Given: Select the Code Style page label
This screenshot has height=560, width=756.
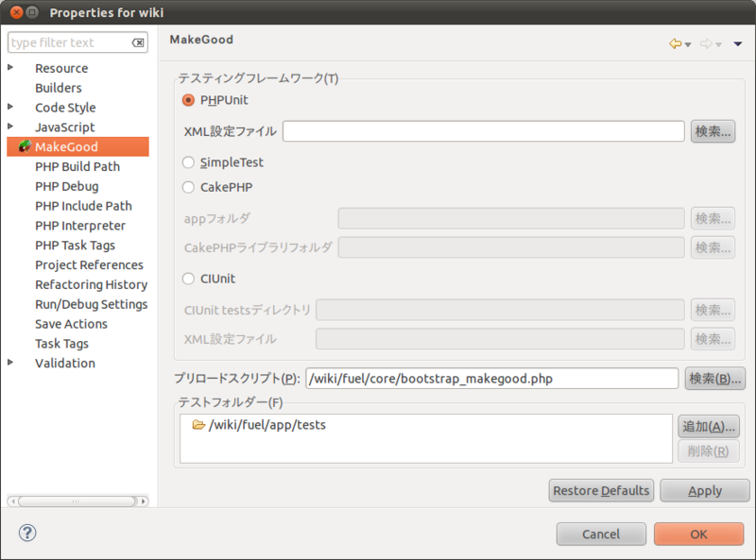Looking at the screenshot, I should (x=65, y=108).
